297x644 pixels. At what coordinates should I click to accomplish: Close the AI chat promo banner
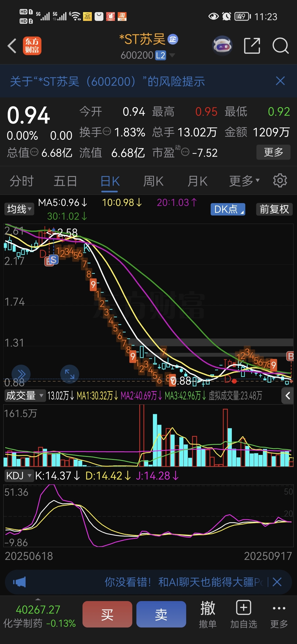(x=277, y=582)
